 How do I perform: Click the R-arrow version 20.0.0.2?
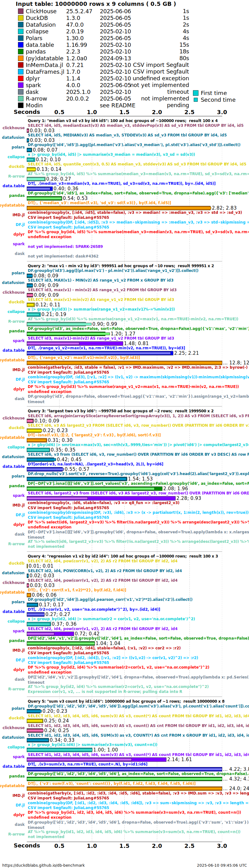78,99
